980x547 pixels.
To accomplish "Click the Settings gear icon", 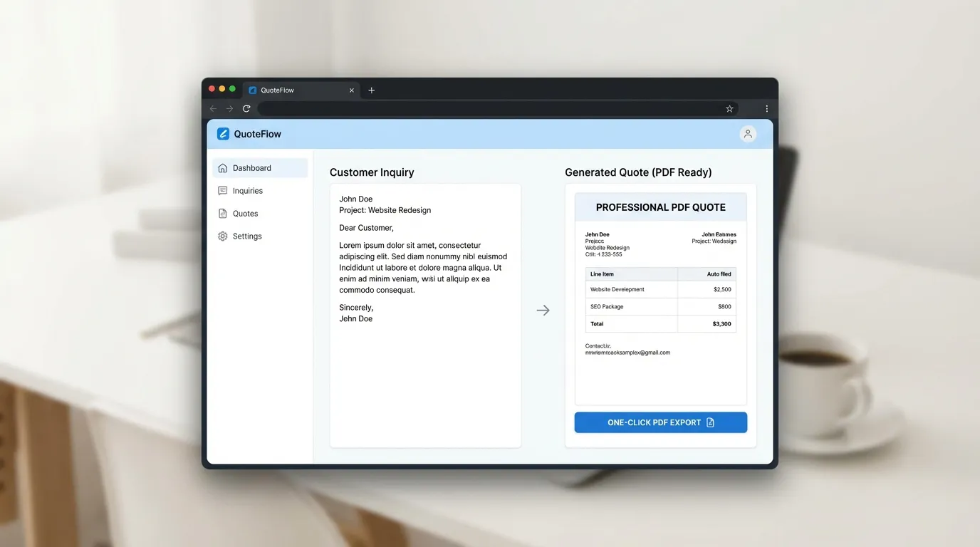I will point(223,236).
